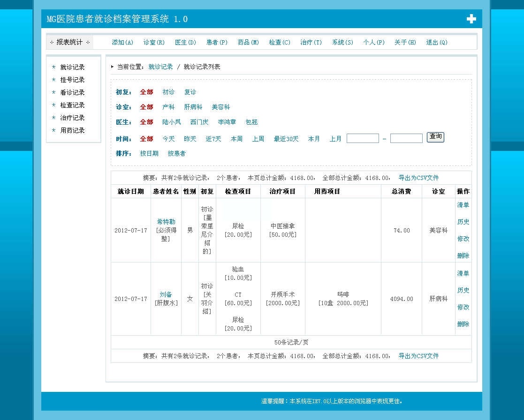Image resolution: width=524 pixels, height=420 pixels.
Task: Filter by doctor 李鸿章
Action: click(227, 122)
